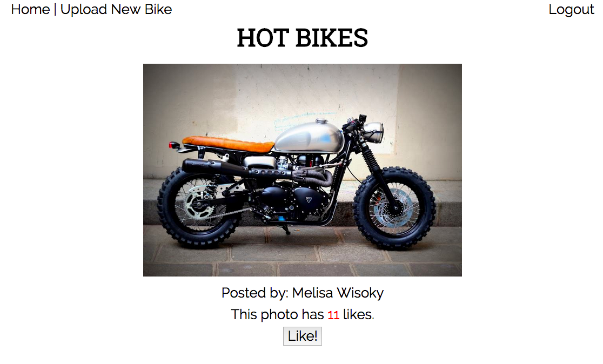603x364 pixels.
Task: Click the Like! button
Action: pos(303,336)
